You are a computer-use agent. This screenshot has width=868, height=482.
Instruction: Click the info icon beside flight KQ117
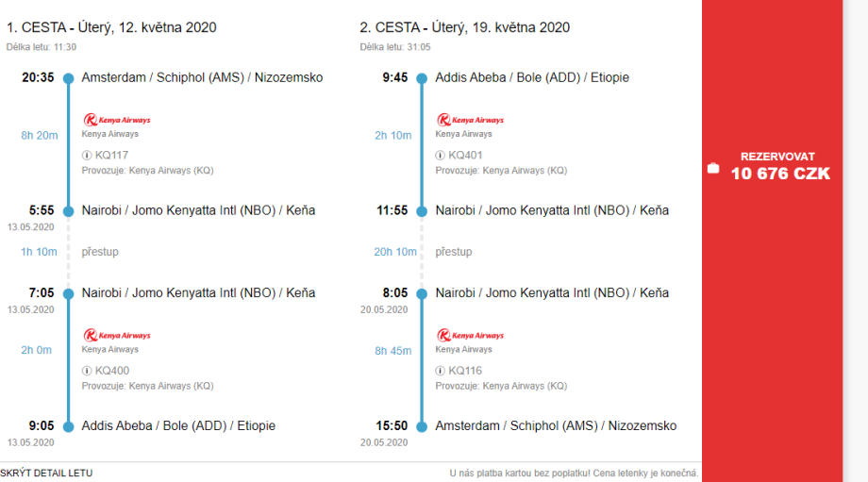(87, 155)
